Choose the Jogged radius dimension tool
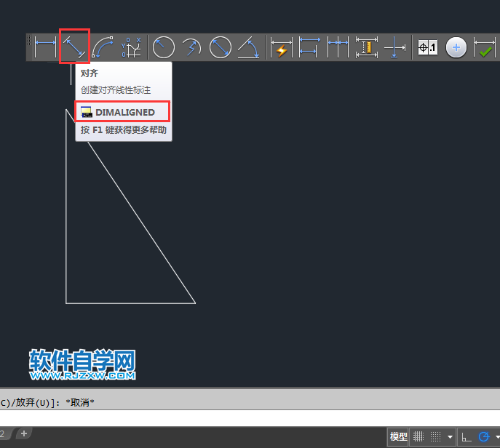Screen dimensions: 500x448 tap(191, 47)
